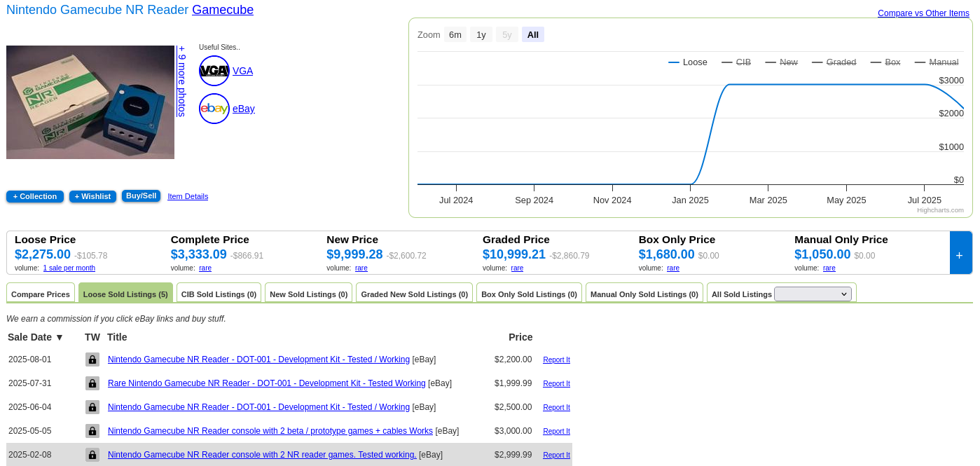Toggle the Manual series in chart legend
Screen dimensions: 980x466
click(x=937, y=62)
